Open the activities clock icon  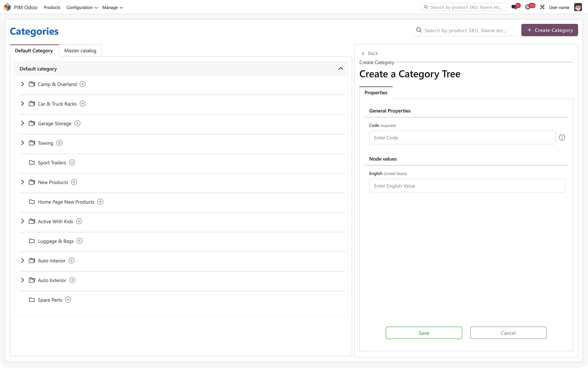pyautogui.click(x=528, y=7)
